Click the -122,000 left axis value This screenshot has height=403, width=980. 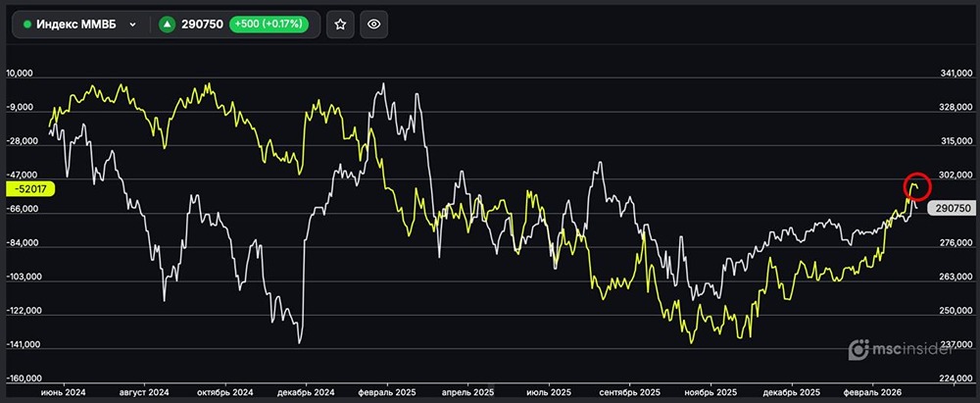pos(24,311)
